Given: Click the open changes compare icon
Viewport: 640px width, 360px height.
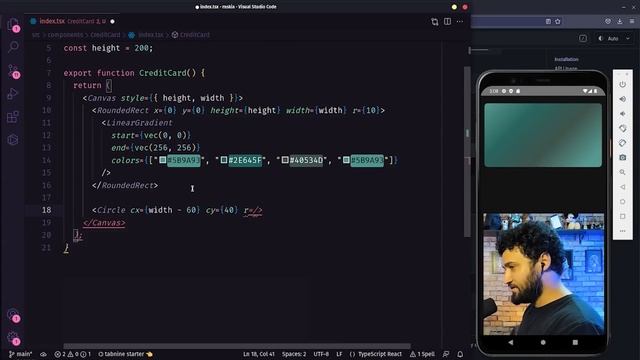Looking at the screenshot, I should click(x=435, y=22).
